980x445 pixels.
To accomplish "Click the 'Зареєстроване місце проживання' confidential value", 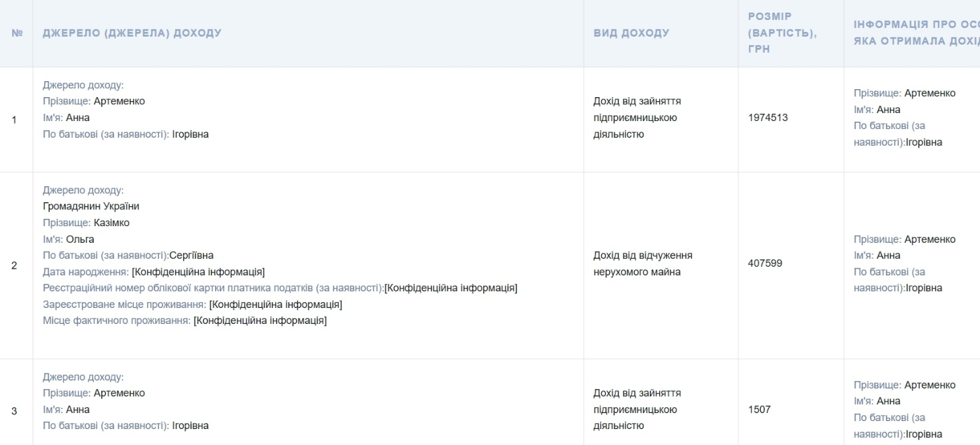I will coord(276,305).
